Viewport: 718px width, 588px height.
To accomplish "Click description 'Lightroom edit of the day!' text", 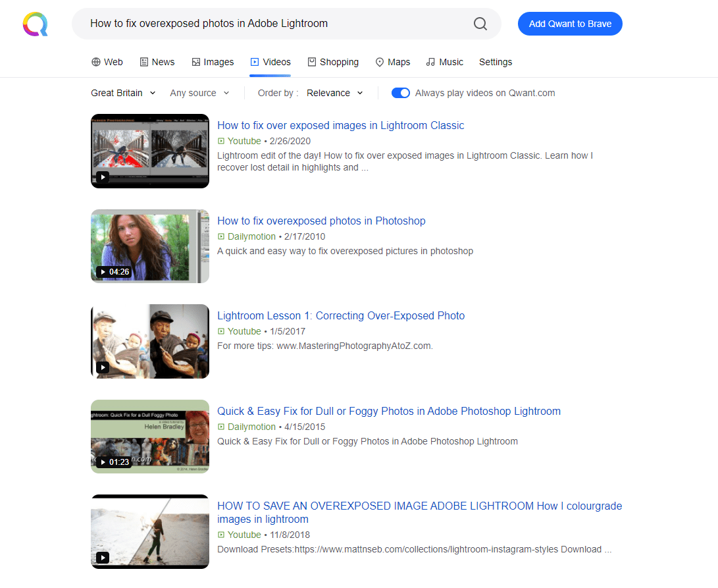I will pos(405,162).
